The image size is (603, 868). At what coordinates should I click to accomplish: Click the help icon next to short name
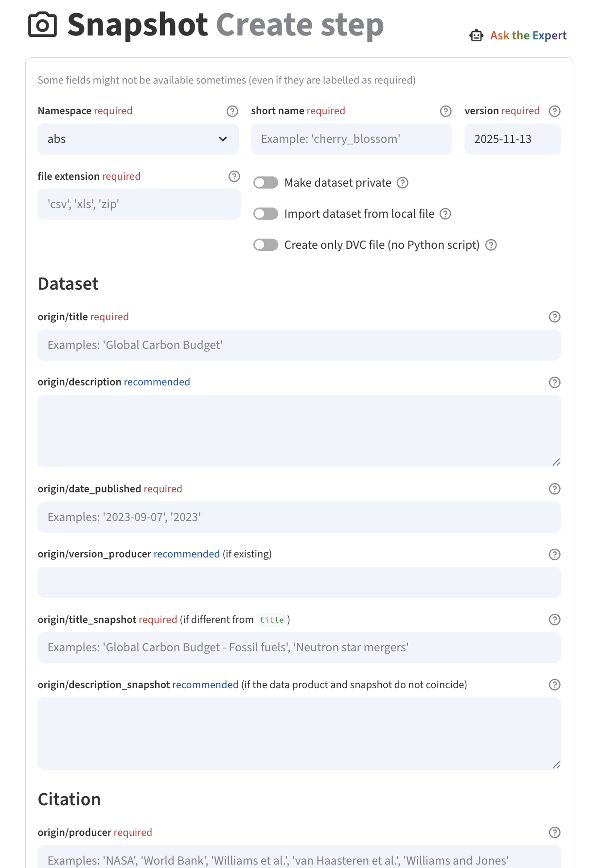446,111
